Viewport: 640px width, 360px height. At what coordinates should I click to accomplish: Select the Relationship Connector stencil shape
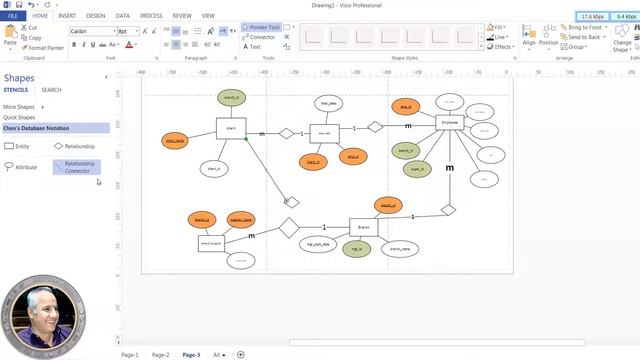pyautogui.click(x=77, y=167)
